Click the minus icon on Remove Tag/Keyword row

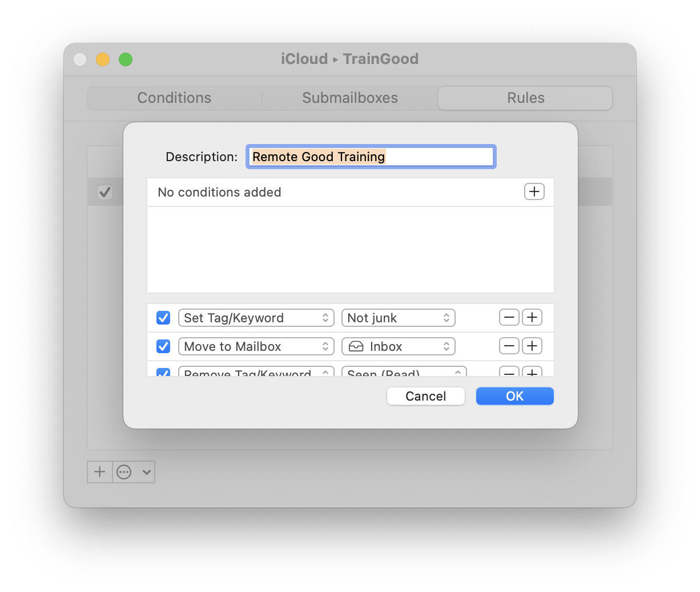point(509,373)
